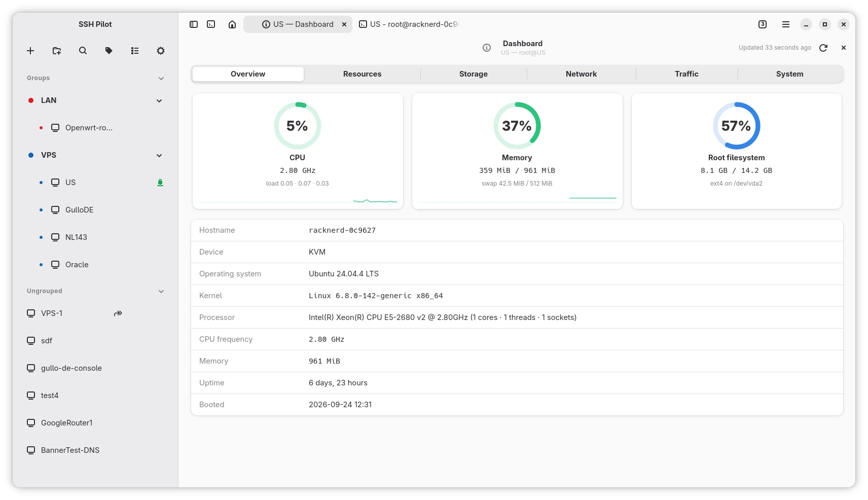Click the Root filesystem 57% gauge
868x500 pixels.
(737, 126)
